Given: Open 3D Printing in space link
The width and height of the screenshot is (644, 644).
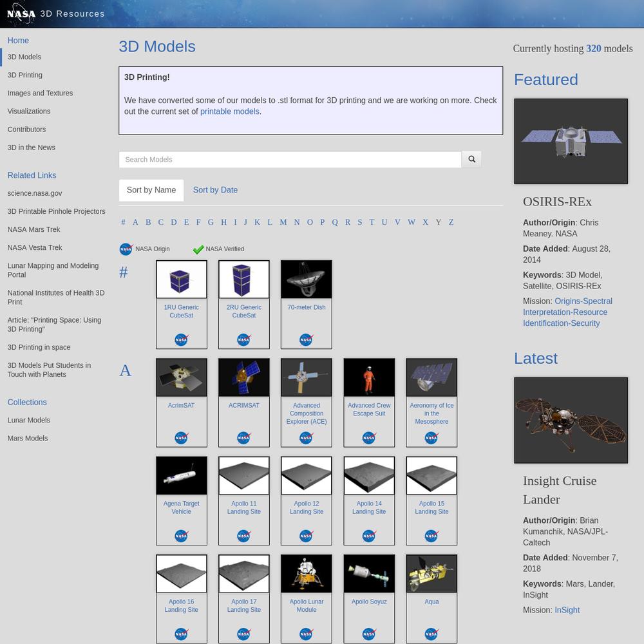Looking at the screenshot, I should click(39, 348).
